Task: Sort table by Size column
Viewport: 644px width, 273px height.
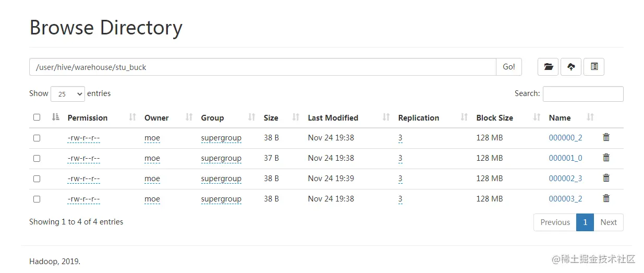Action: click(x=296, y=117)
